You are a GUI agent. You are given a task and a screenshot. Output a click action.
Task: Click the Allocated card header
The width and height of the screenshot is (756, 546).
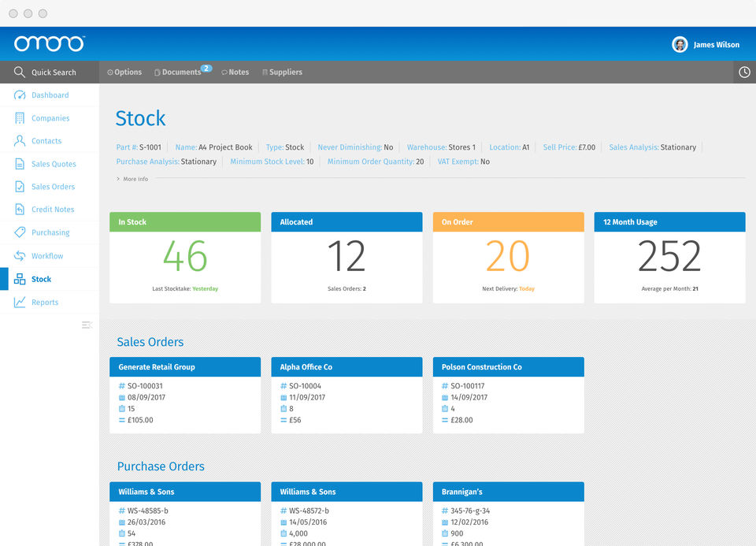coord(346,222)
